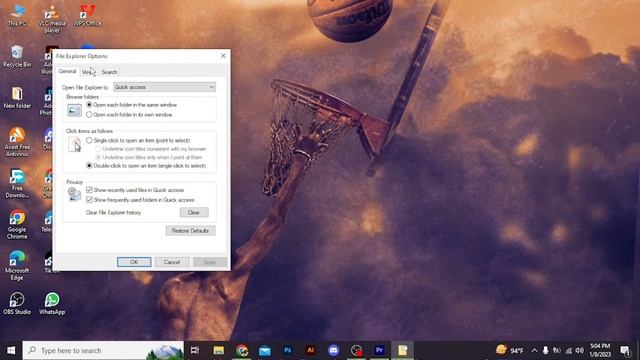Viewport: 640px width, 360px height.
Task: Open Mail app from taskbar
Action: coord(264,350)
